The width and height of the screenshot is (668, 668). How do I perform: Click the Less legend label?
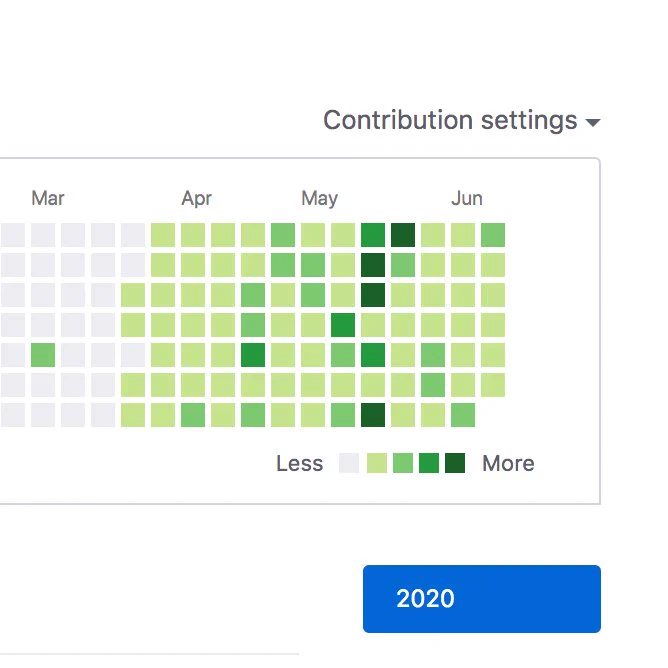(x=299, y=464)
